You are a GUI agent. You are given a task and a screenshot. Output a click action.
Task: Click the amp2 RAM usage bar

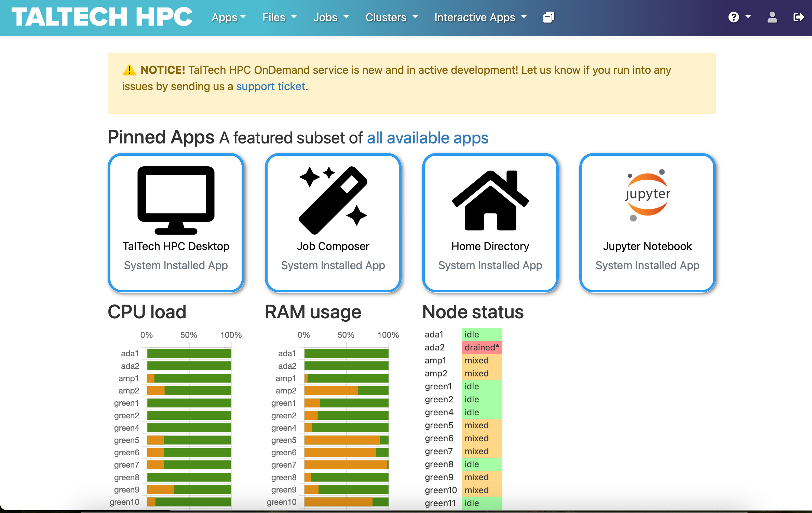346,390
